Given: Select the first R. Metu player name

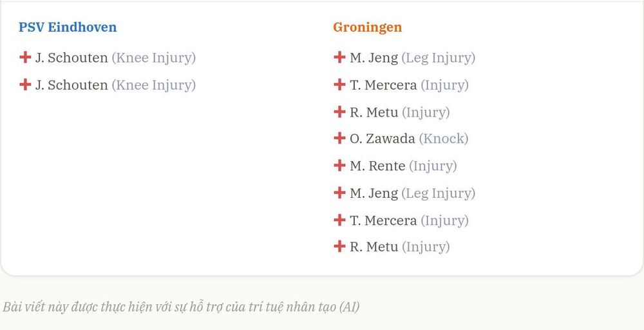Looking at the screenshot, I should [x=374, y=112].
